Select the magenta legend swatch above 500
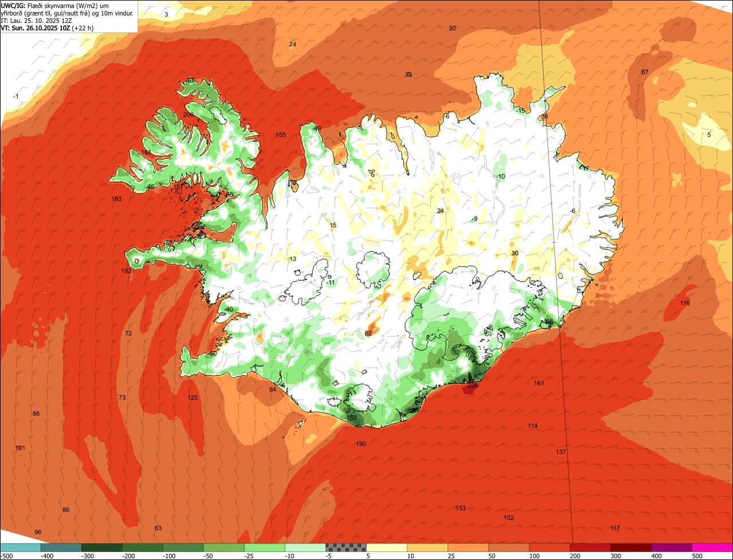Screen dimensions: 733x560 [712, 547]
